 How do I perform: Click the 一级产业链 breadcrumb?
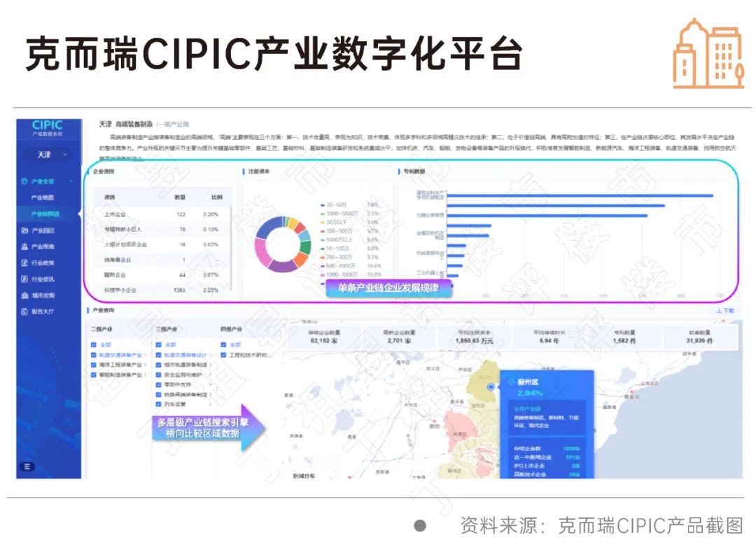(175, 125)
